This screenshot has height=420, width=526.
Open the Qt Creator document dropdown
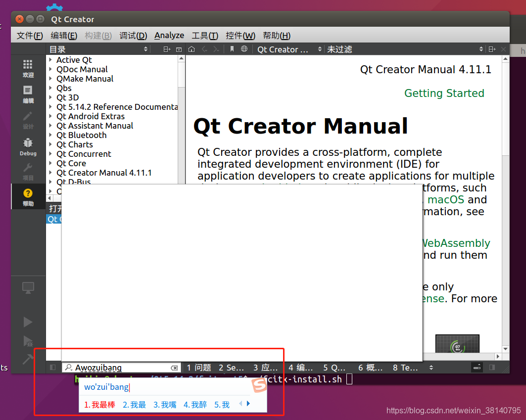(x=289, y=49)
